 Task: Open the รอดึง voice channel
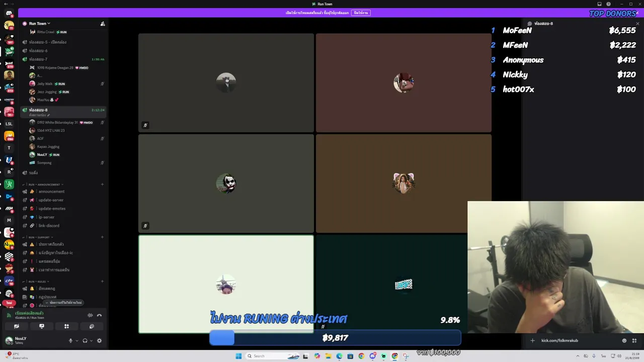[x=63, y=173]
